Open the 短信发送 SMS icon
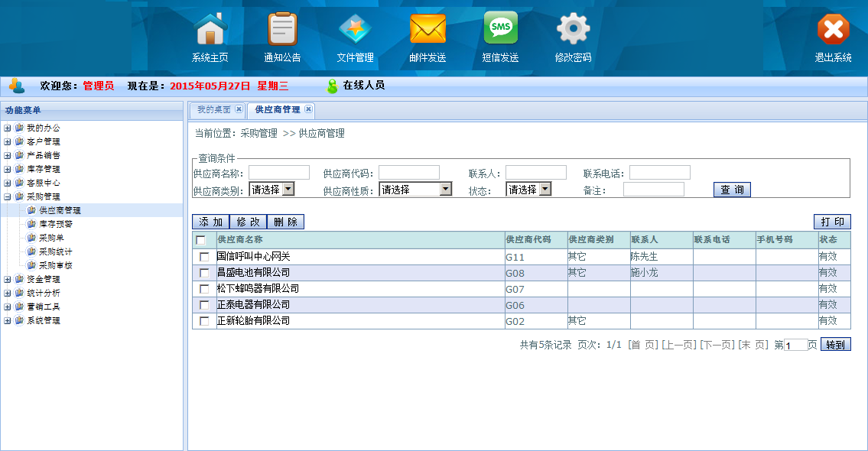The width and height of the screenshot is (868, 451). pos(500,29)
